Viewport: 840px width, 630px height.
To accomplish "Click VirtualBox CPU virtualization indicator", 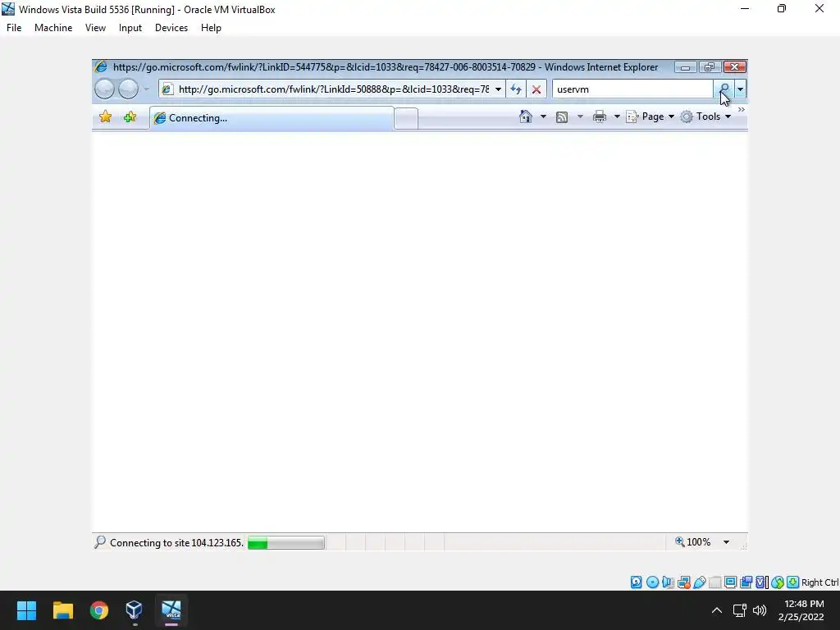I will (x=761, y=582).
